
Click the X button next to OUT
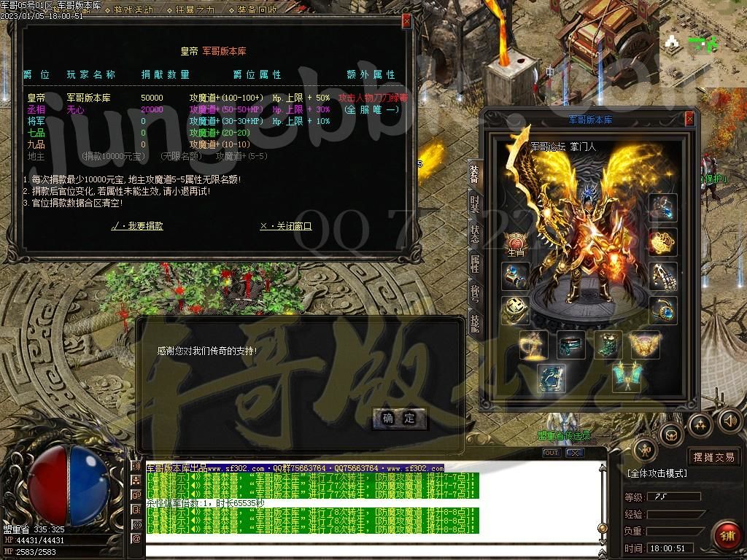click(x=575, y=453)
